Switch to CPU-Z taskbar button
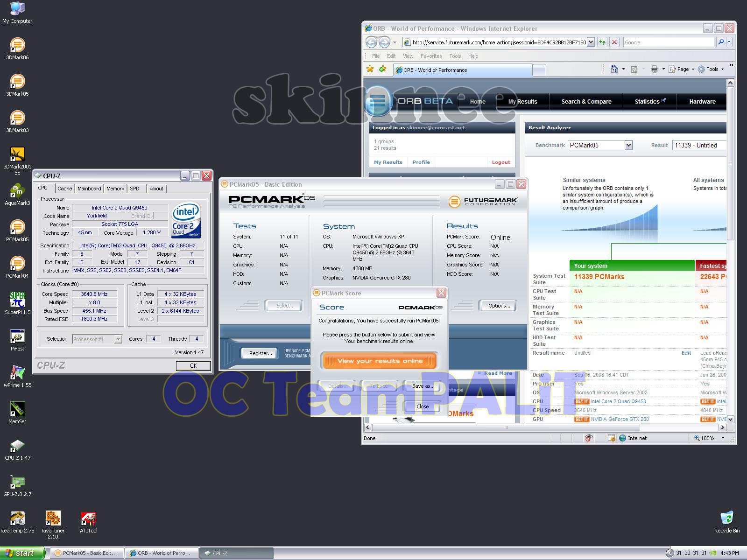 236,553
